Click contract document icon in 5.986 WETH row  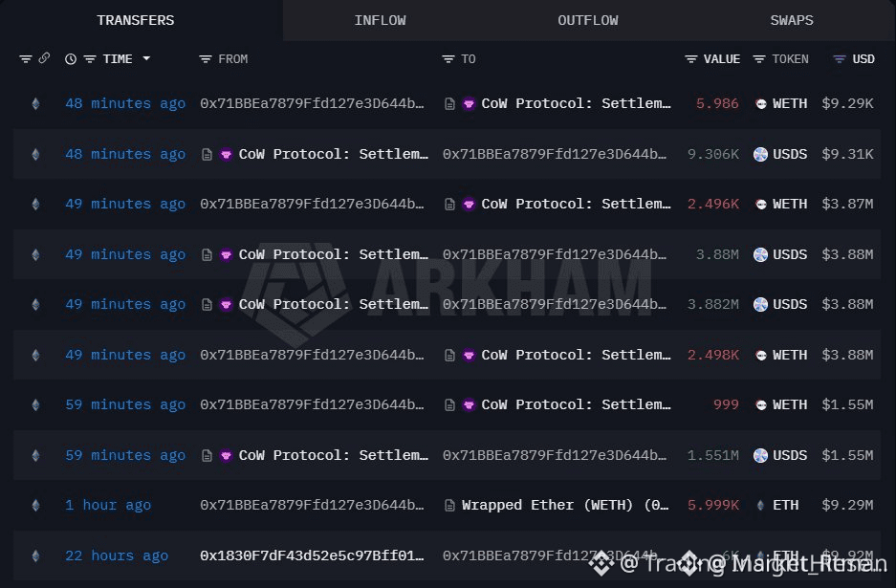pyautogui.click(x=449, y=103)
